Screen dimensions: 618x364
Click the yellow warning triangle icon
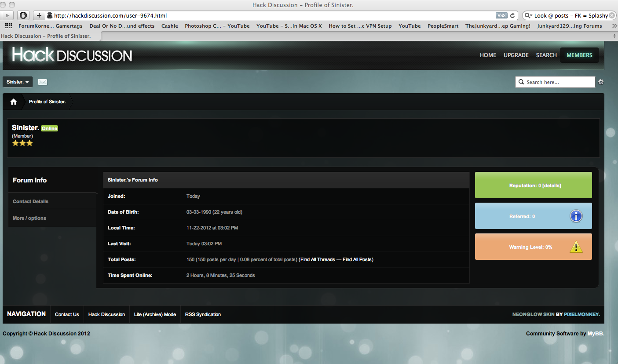click(576, 247)
